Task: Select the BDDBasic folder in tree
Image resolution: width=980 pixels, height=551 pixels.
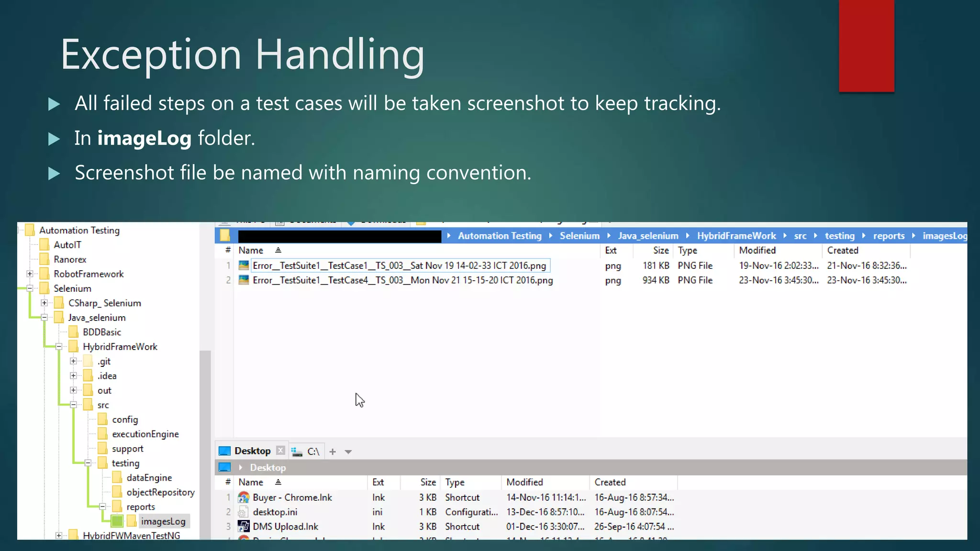Action: pyautogui.click(x=102, y=332)
